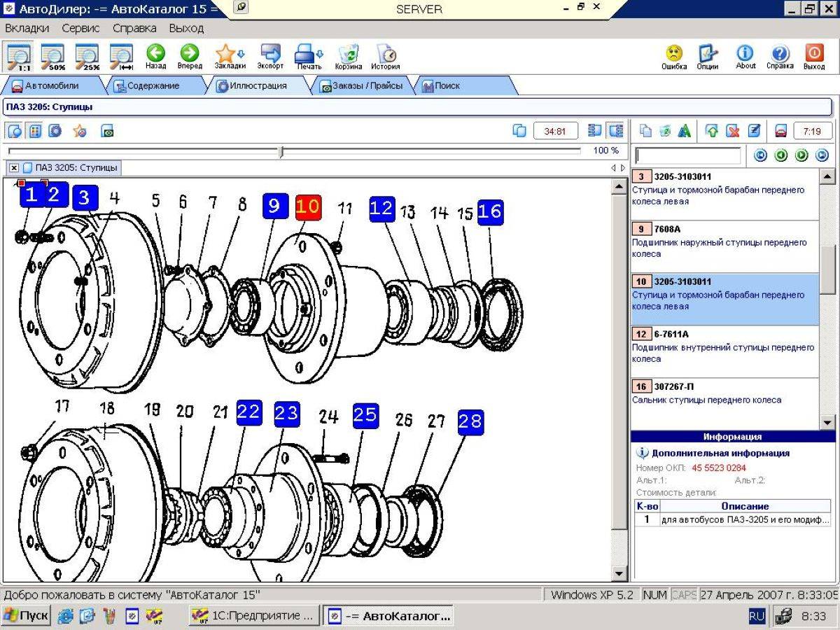Click the Ошибка (Error) sad face icon

(673, 57)
